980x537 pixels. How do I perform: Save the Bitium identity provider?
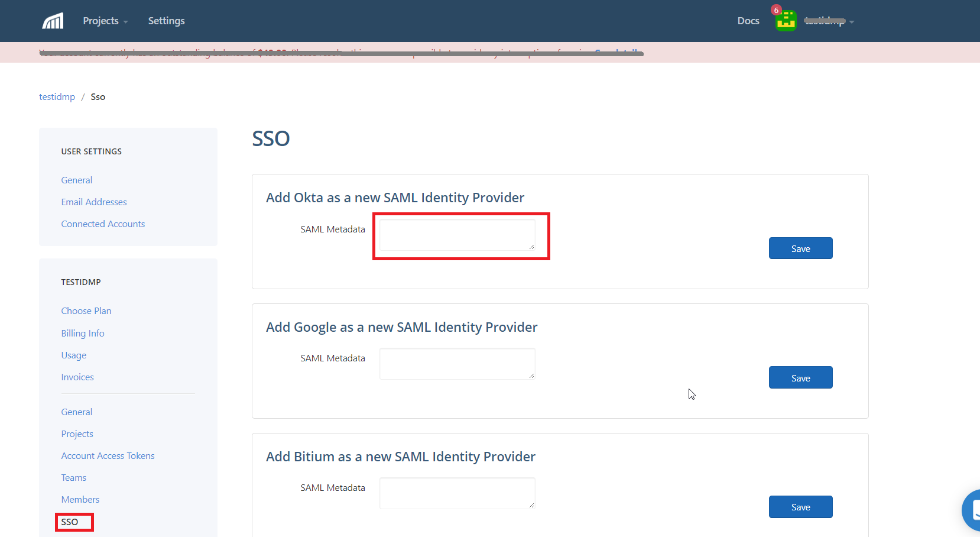[801, 507]
